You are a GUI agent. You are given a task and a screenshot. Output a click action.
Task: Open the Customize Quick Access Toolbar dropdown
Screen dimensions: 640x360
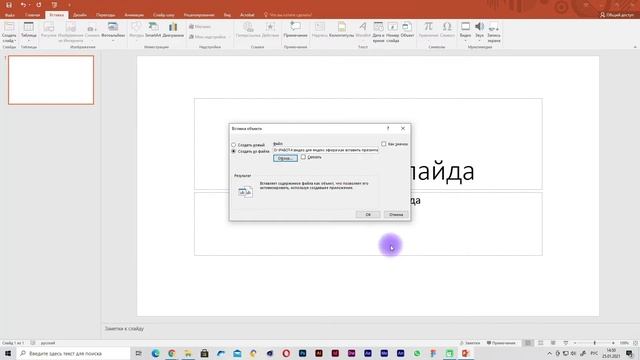point(69,5)
